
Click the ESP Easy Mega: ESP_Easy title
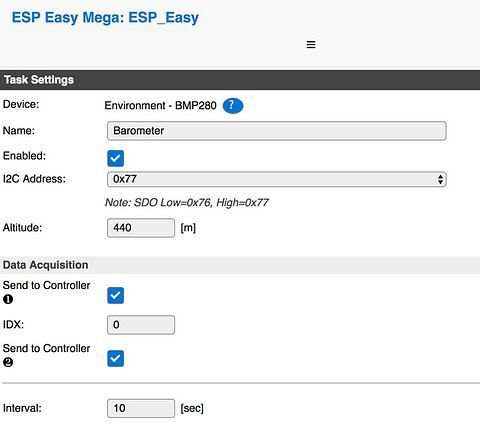[x=105, y=18]
